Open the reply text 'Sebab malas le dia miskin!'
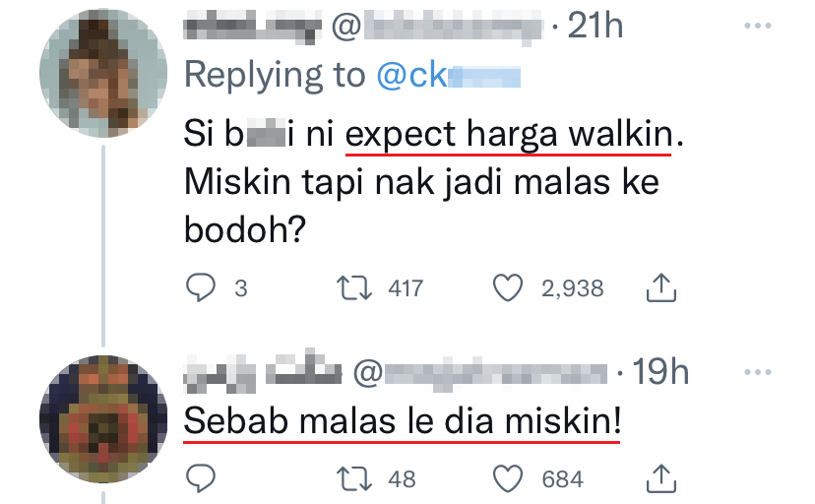The width and height of the screenshot is (815, 504). click(x=403, y=423)
